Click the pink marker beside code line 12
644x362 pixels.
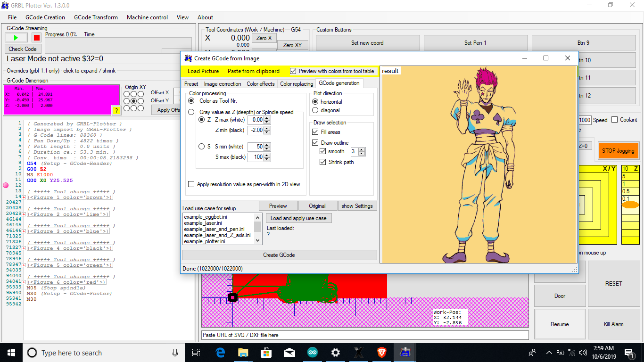click(6, 186)
